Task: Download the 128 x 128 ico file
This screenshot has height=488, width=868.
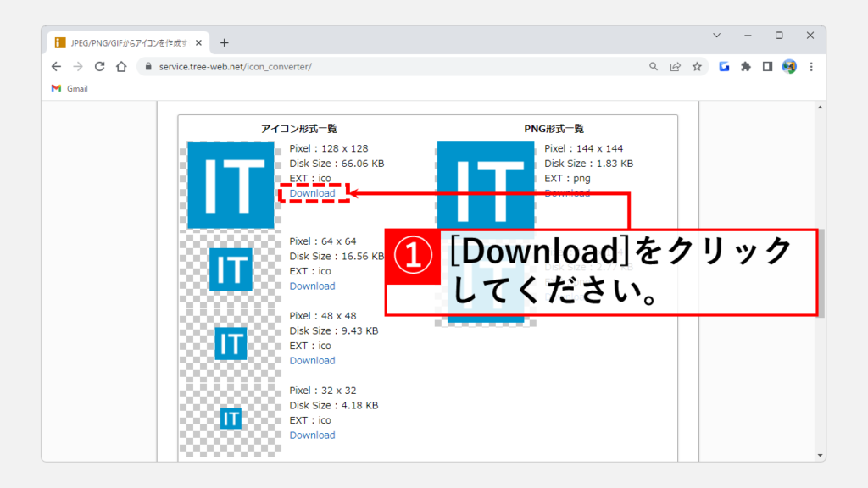Action: point(312,193)
